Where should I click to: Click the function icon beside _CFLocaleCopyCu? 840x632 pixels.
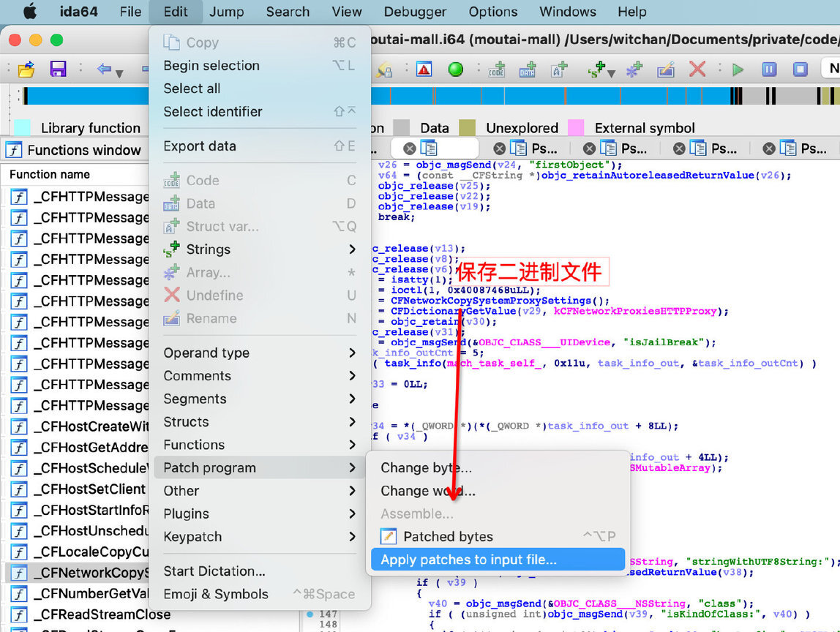(x=19, y=552)
